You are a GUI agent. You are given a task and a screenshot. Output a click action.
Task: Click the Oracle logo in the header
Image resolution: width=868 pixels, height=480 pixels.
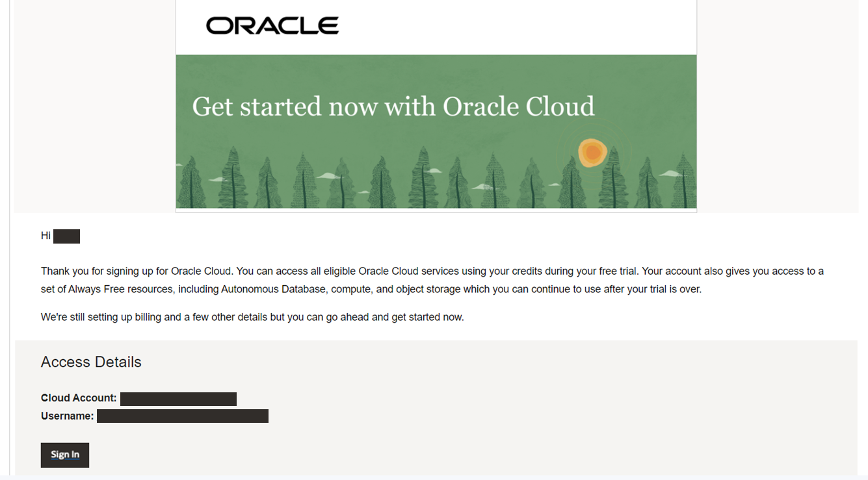point(272,25)
